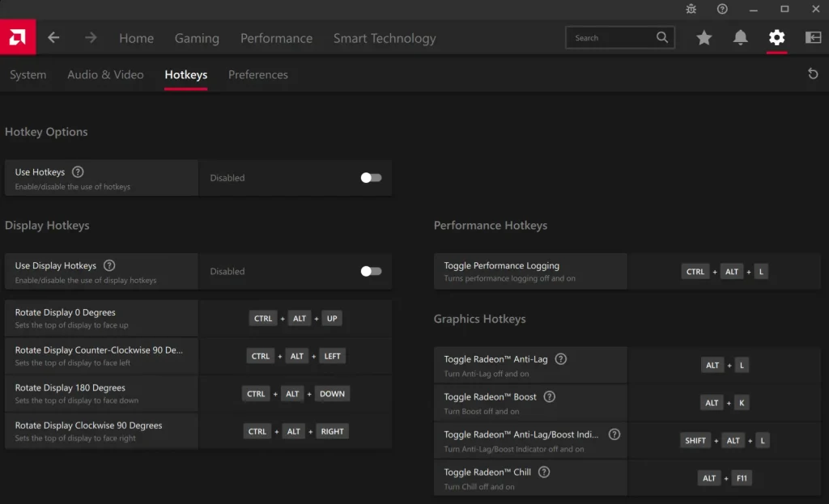Open favorites star icon

704,37
